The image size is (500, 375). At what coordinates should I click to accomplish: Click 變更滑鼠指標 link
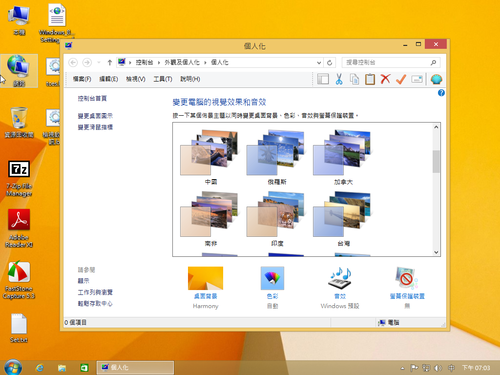[95, 127]
